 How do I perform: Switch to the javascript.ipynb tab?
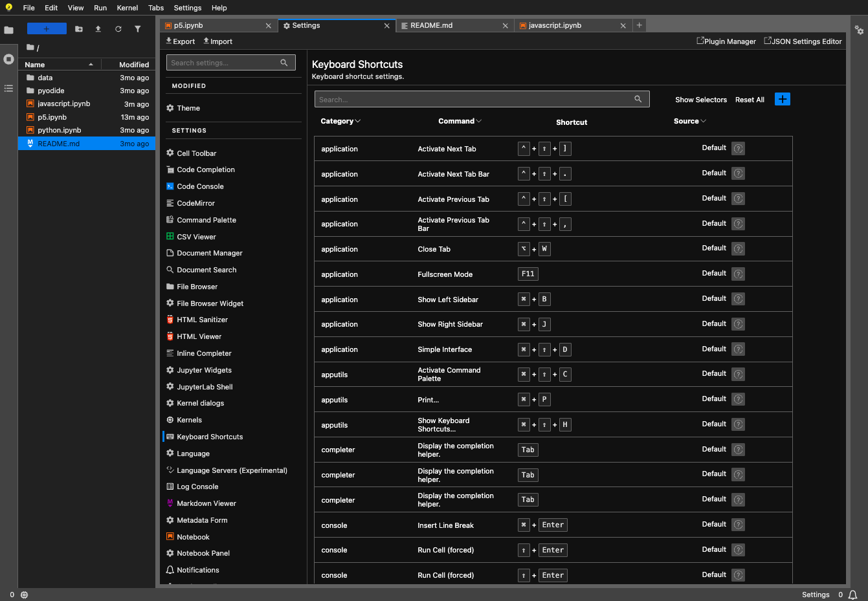point(555,25)
